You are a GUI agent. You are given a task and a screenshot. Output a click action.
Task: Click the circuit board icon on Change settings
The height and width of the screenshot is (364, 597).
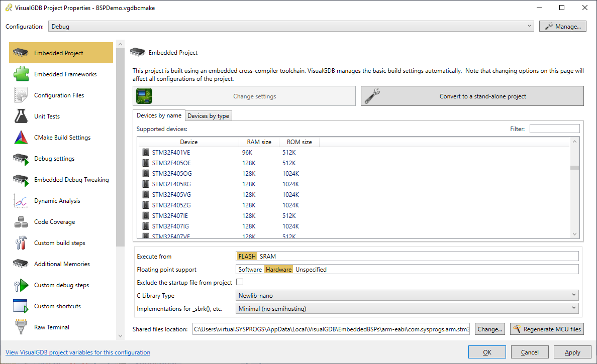point(144,96)
